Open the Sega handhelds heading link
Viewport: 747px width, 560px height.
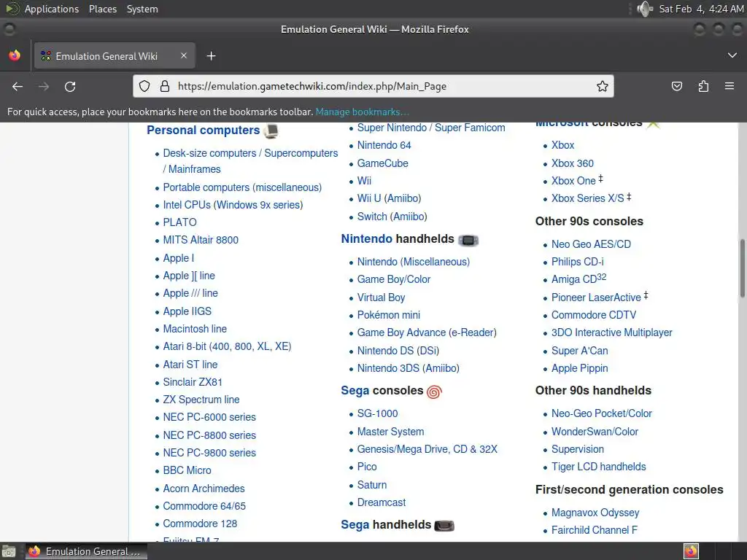point(355,525)
